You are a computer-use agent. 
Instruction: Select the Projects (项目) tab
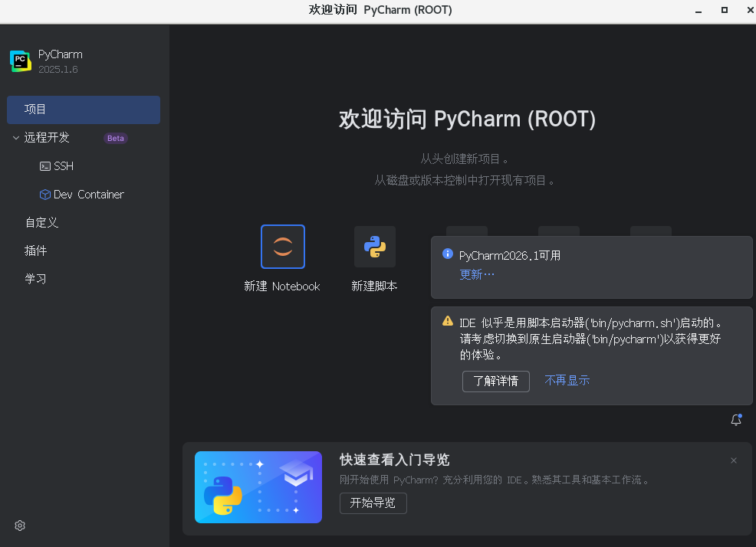(x=84, y=110)
